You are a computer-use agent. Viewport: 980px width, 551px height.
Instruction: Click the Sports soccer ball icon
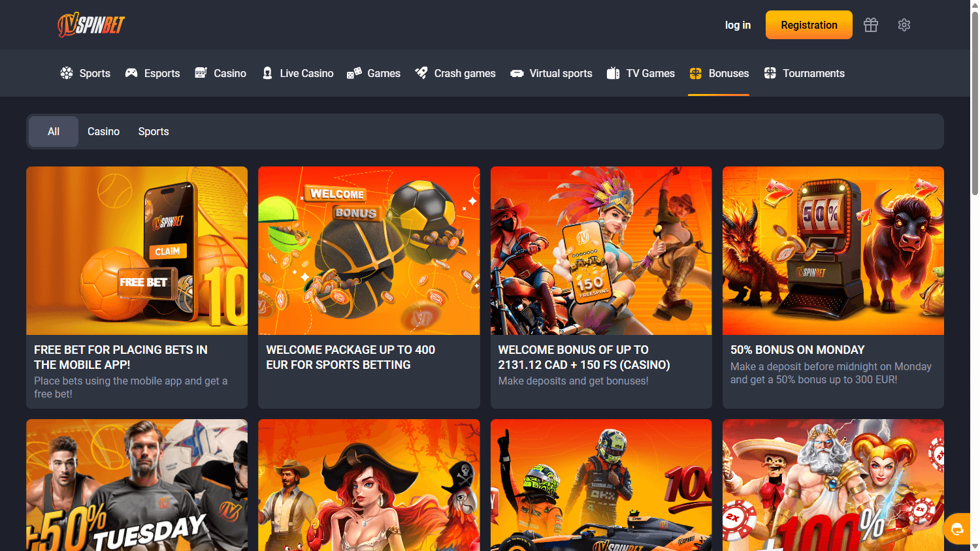[x=67, y=73]
